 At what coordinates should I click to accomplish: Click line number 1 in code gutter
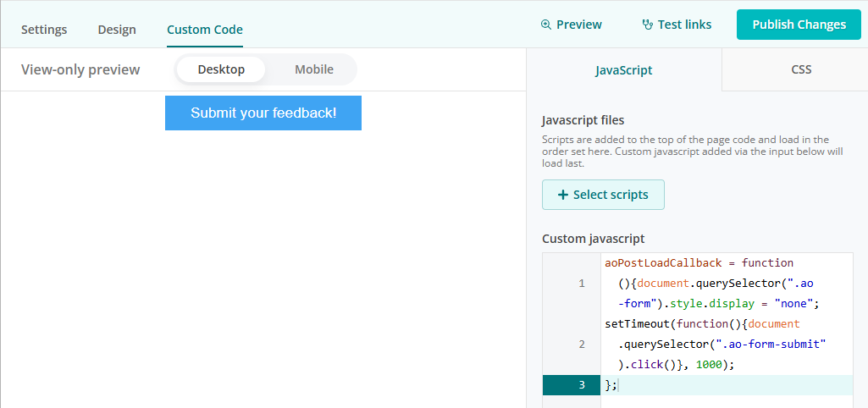pyautogui.click(x=581, y=284)
